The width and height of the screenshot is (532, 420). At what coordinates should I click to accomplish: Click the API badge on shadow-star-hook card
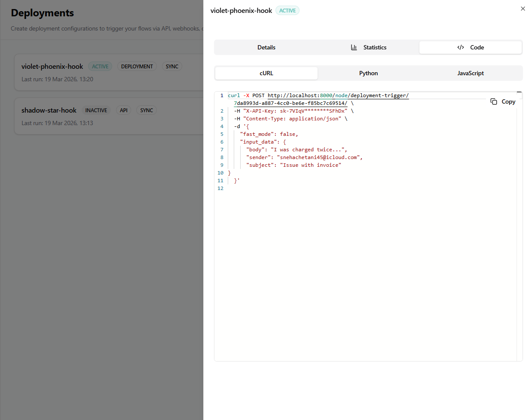coord(123,110)
